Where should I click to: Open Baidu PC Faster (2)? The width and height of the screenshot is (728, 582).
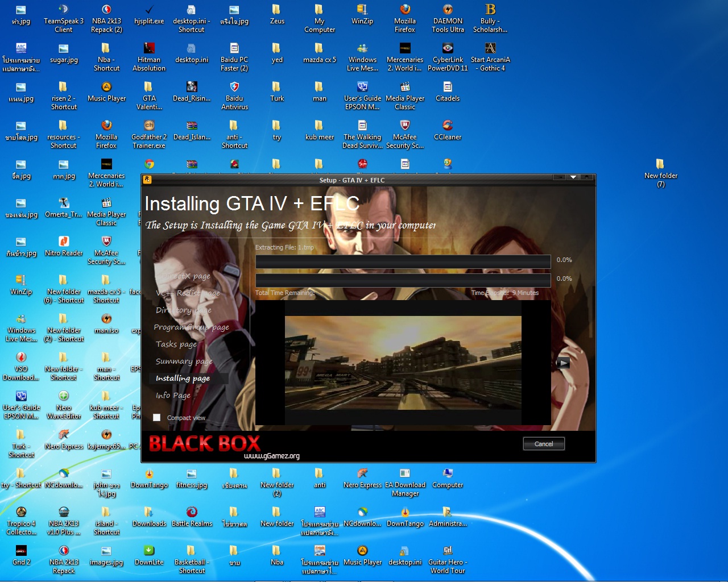click(234, 57)
